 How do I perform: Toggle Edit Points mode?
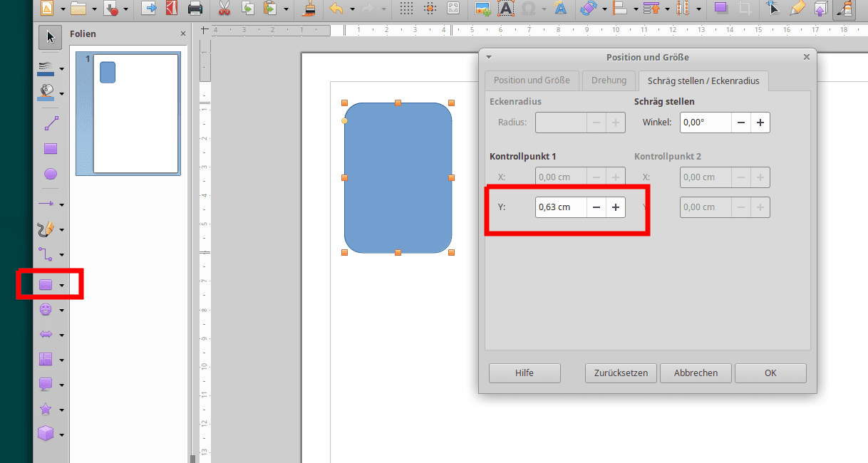click(x=774, y=9)
